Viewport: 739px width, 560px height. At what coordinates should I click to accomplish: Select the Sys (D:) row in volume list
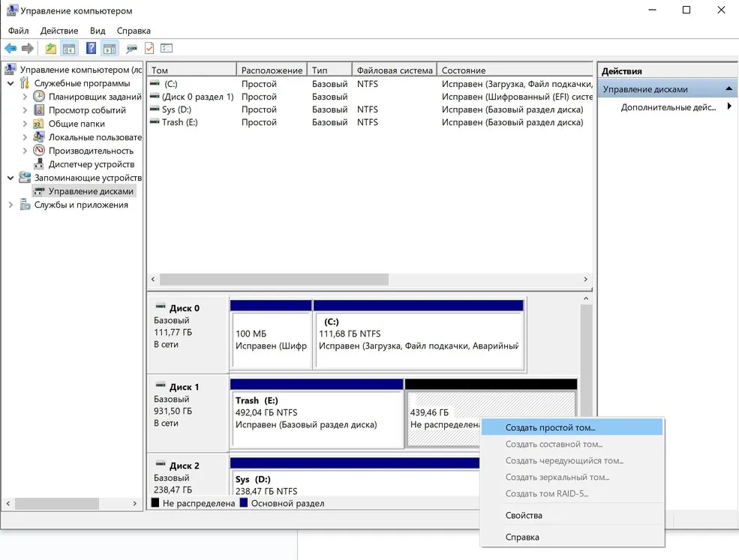coord(370,109)
